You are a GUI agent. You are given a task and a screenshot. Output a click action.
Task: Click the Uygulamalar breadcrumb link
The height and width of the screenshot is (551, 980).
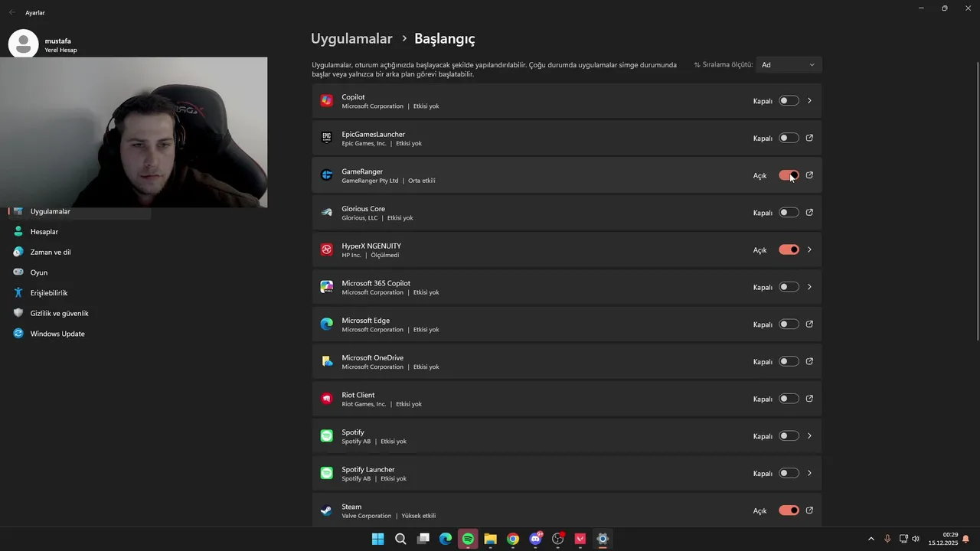(351, 38)
